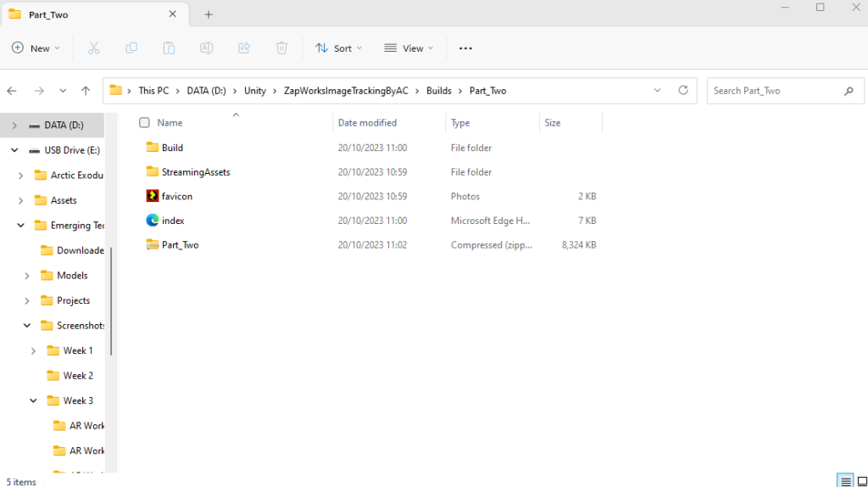Switch to details view toggle in status bar
This screenshot has height=487, width=868.
tap(844, 481)
